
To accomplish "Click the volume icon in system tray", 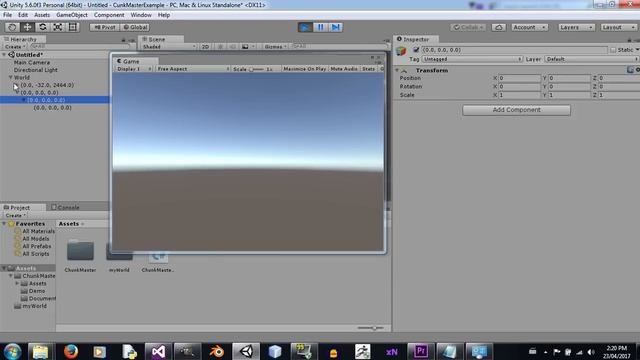I will coord(591,352).
